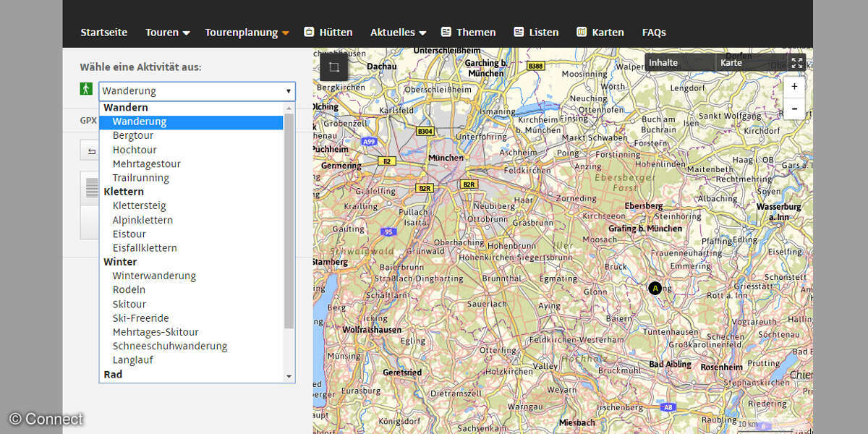The width and height of the screenshot is (868, 434).
Task: Choose Klettersteig from the list
Action: point(192,206)
